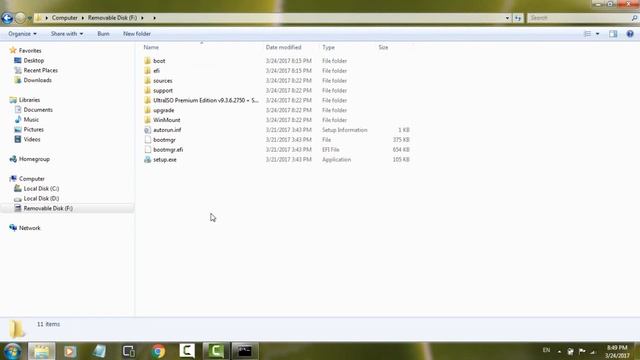Open the media player taskbar icon
This screenshot has width=640, height=360.
(x=70, y=351)
